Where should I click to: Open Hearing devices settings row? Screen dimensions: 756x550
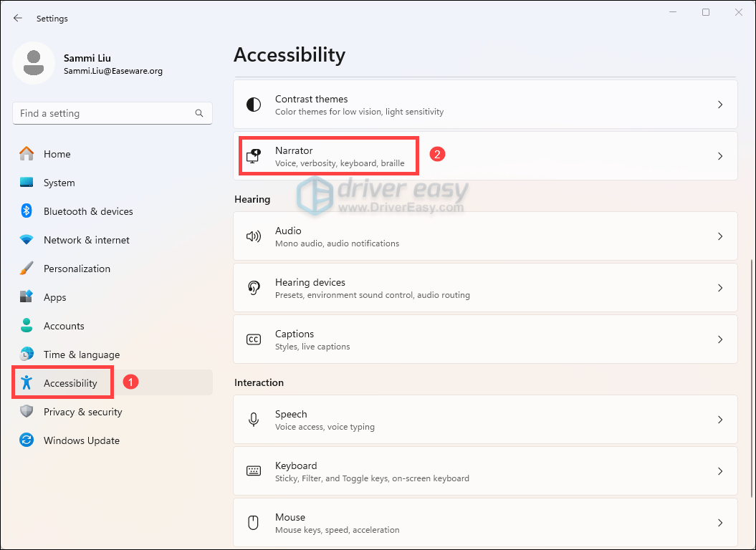[484, 288]
